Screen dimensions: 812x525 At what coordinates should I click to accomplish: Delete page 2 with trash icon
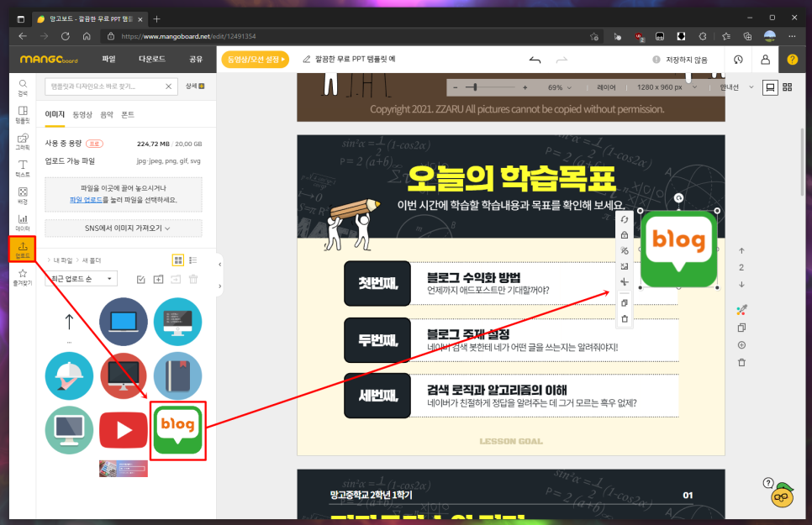pos(741,363)
